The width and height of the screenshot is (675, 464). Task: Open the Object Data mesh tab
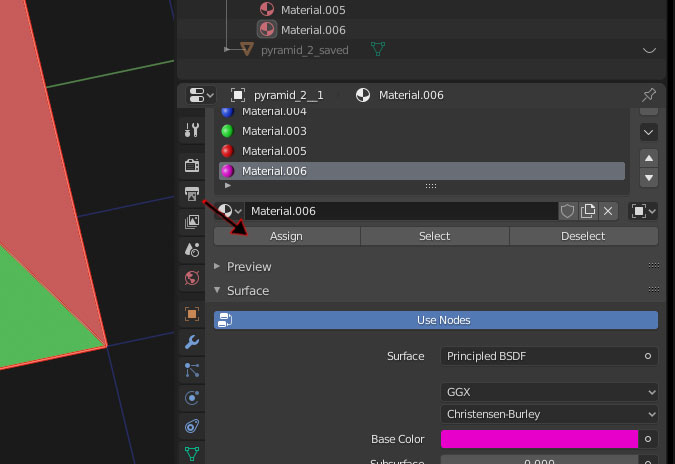click(192, 453)
